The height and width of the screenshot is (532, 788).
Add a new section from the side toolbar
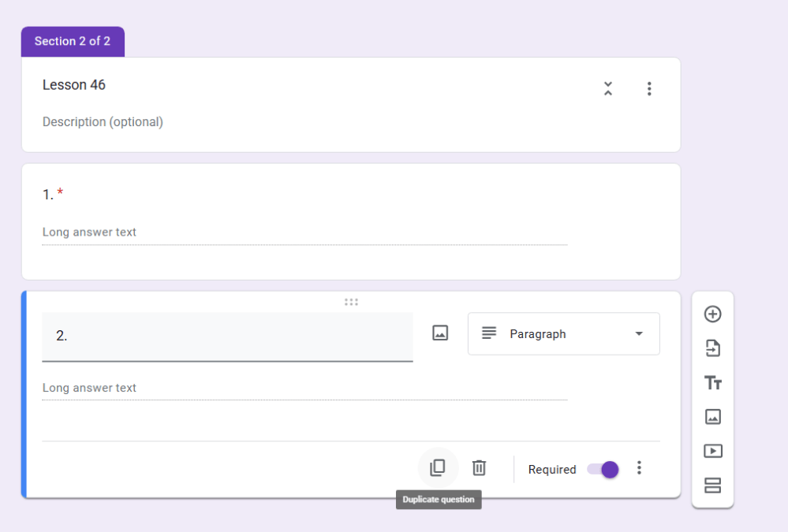pos(712,485)
